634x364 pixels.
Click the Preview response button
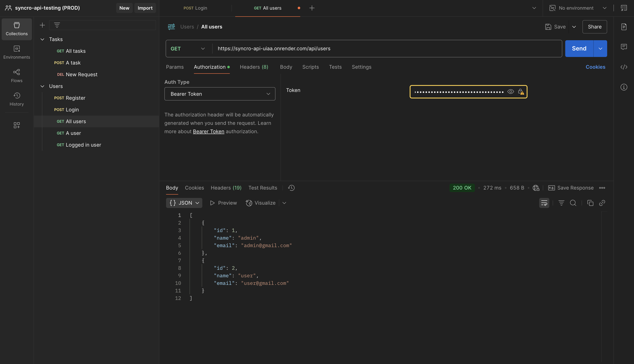[223, 203]
